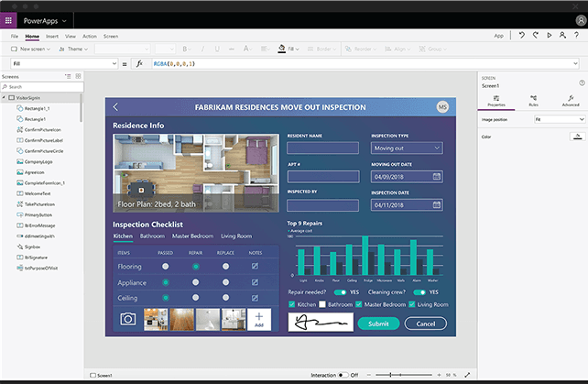The width and height of the screenshot is (588, 384).
Task: Switch screens pane to thumbnail view
Action: (x=78, y=76)
